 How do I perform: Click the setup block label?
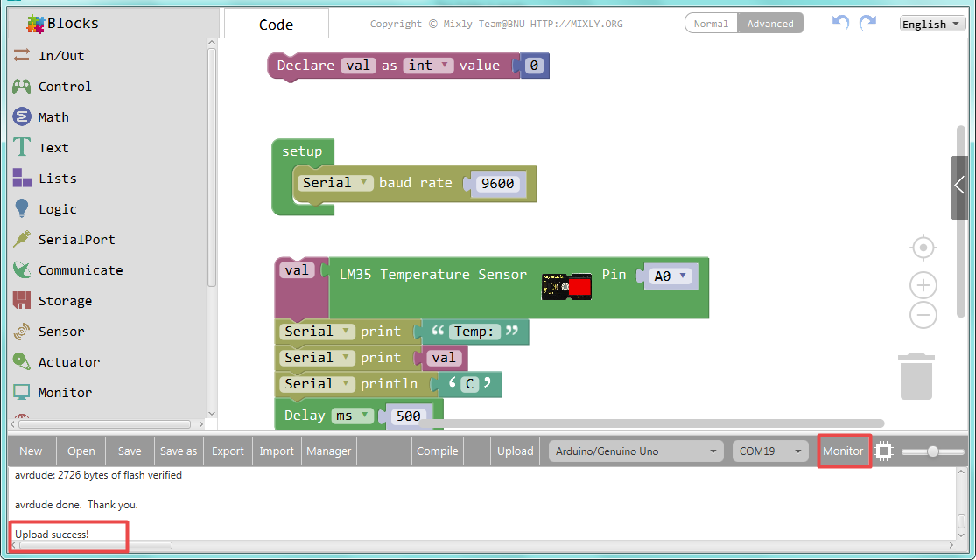[x=302, y=151]
